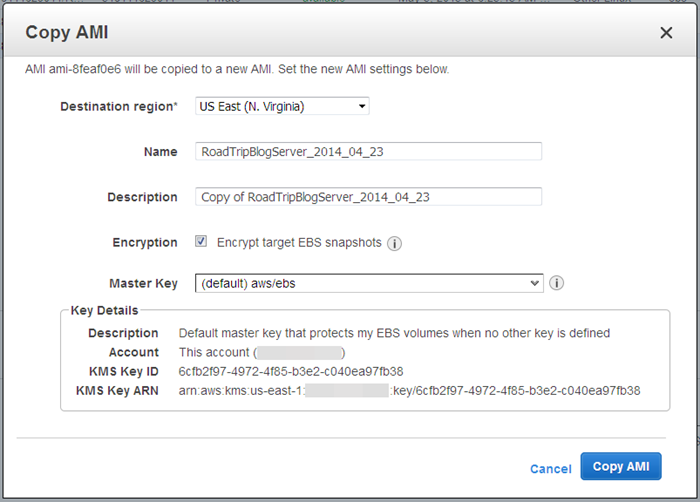Viewport: 700px width, 502px height.
Task: Click the Encrypt target EBS snapshots label
Action: (299, 242)
